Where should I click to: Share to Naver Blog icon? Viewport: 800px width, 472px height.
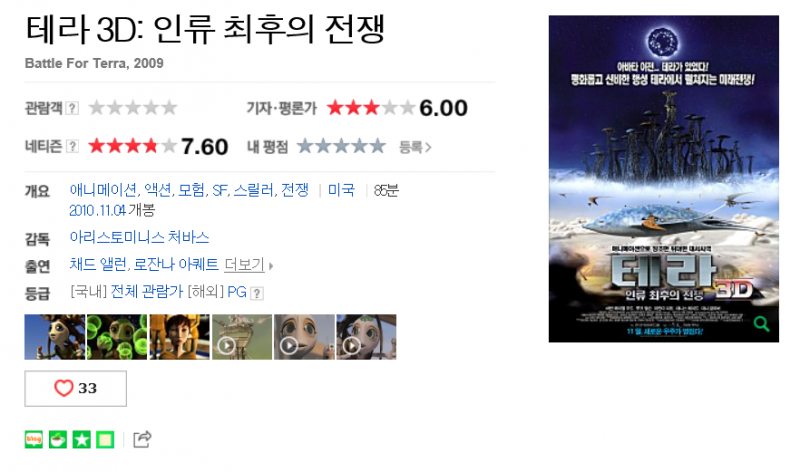tap(34, 439)
